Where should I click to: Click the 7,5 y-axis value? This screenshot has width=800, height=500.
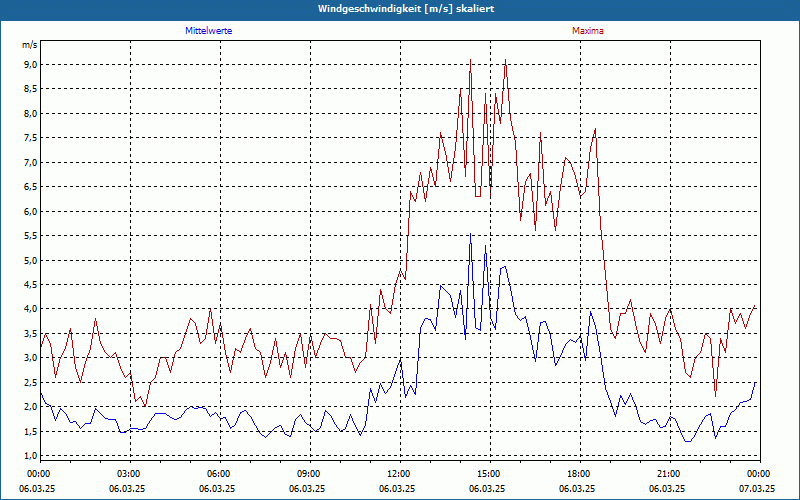tap(30, 138)
